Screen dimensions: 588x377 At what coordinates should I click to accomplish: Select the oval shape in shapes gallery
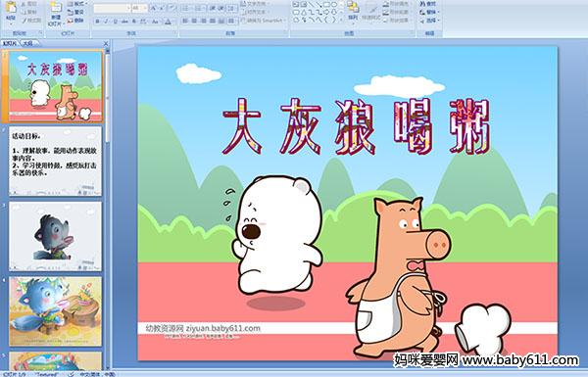pyautogui.click(x=335, y=5)
